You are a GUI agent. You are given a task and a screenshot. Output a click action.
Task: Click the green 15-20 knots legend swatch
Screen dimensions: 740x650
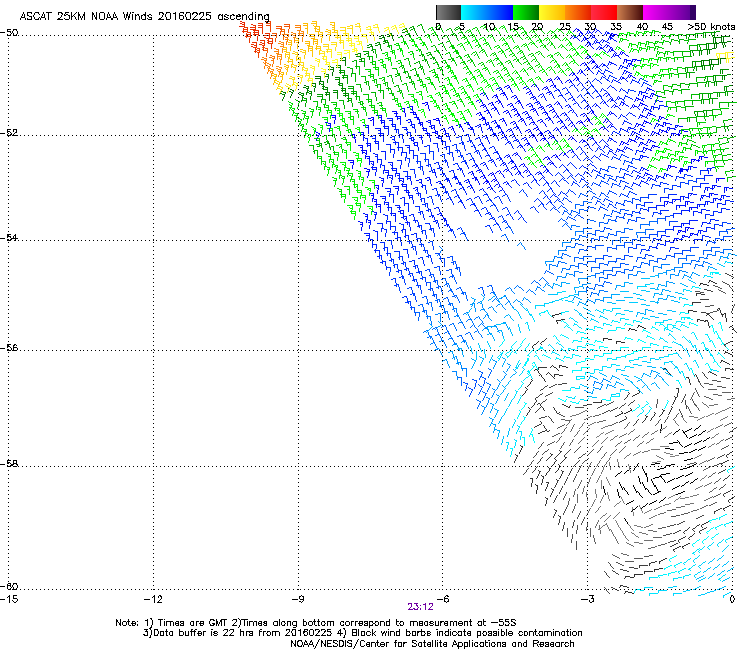[x=526, y=12]
